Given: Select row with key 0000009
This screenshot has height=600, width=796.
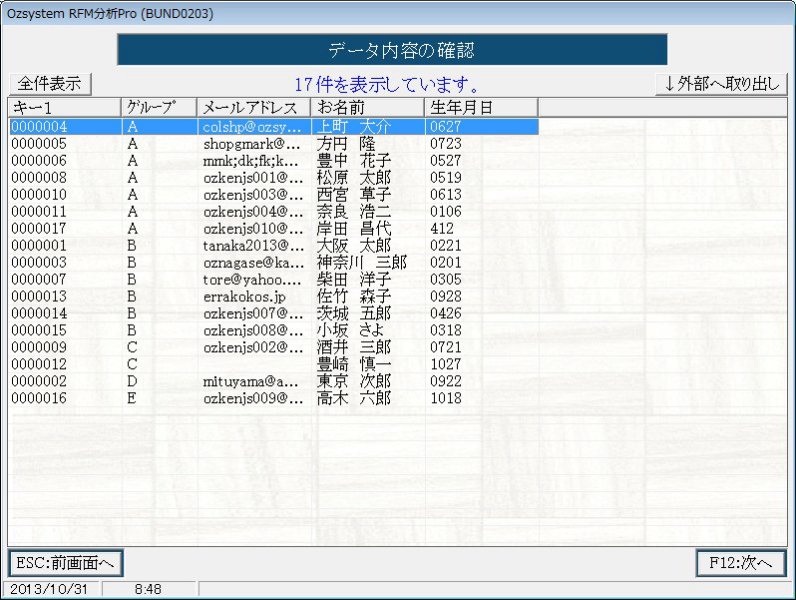Looking at the screenshot, I should (274, 347).
